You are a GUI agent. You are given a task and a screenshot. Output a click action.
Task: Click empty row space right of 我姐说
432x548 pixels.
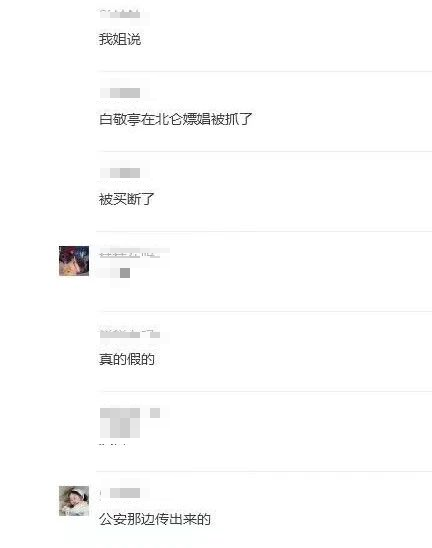pyautogui.click(x=286, y=39)
